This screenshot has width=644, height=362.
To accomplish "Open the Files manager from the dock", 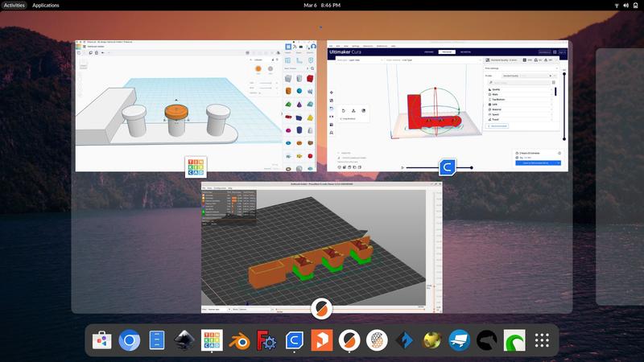I will point(157,340).
